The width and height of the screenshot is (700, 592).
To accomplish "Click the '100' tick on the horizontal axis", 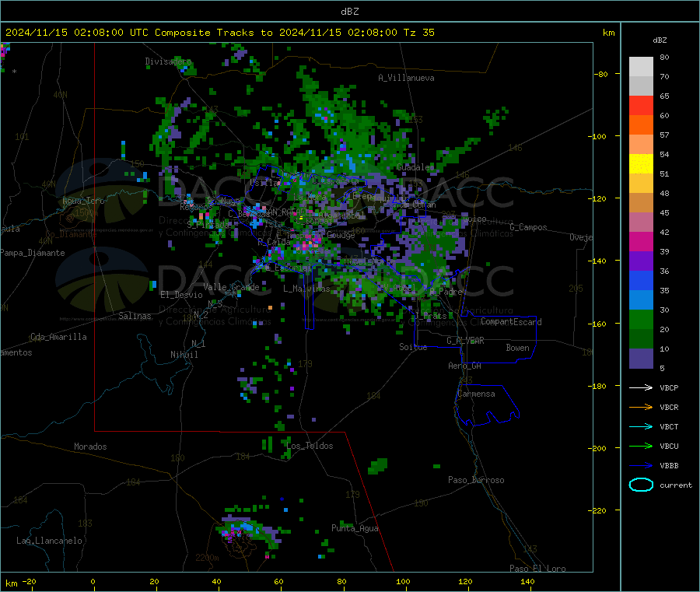I will coord(403,581).
